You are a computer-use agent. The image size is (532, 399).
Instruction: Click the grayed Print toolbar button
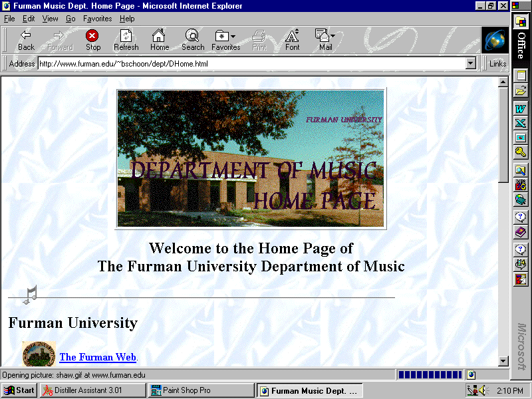point(259,41)
